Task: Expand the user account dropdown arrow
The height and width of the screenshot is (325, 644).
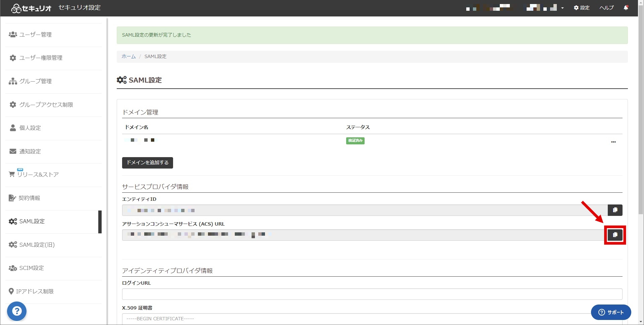Action: pos(562,8)
